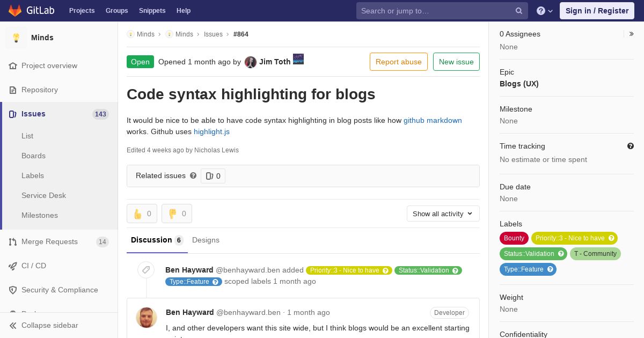Click help icon on sidebar Status::Validation label

tap(561, 254)
